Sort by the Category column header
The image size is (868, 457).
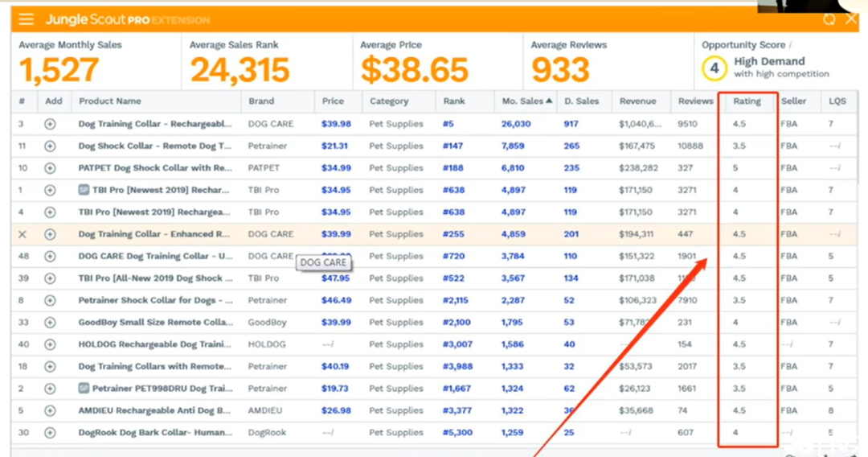389,101
